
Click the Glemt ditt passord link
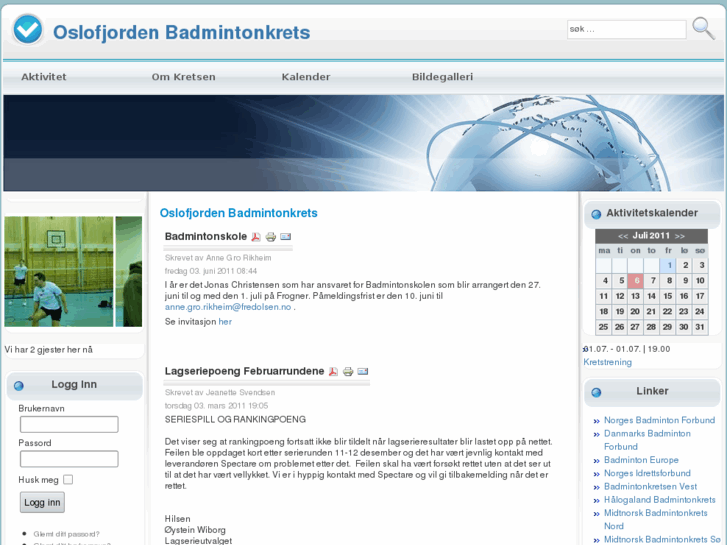[x=66, y=534]
